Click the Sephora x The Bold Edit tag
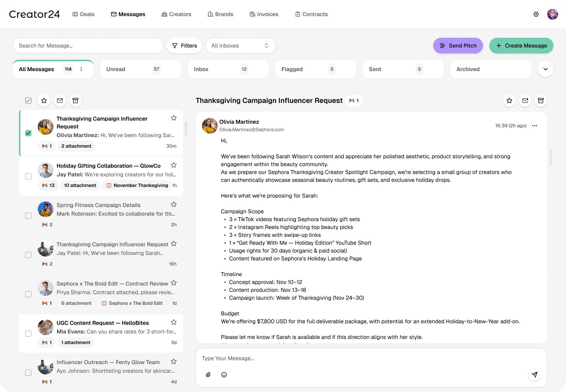 pos(132,303)
